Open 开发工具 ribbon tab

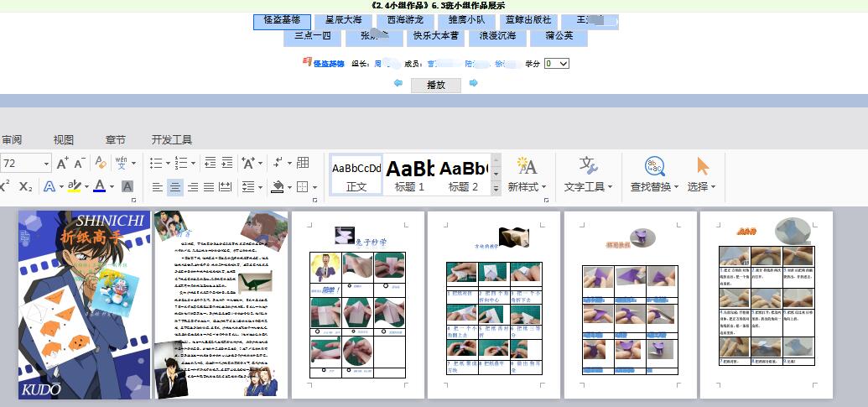(x=172, y=139)
